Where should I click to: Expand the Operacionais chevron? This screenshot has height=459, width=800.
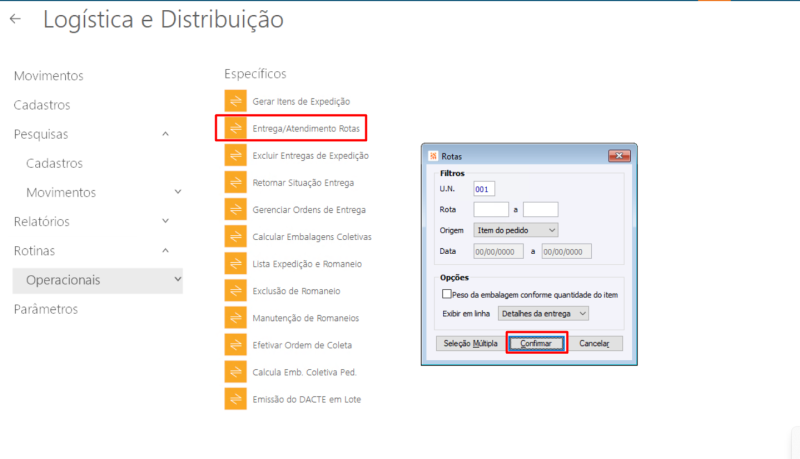click(x=178, y=279)
